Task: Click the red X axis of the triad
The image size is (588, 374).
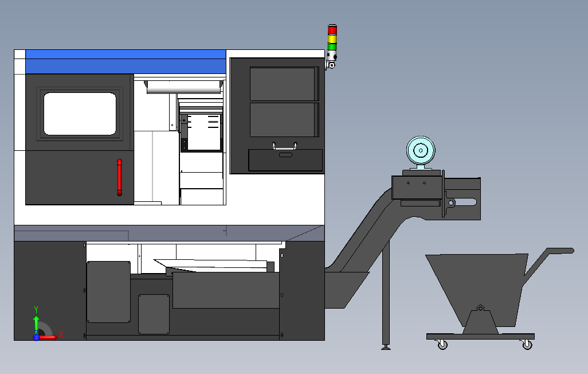Action: (49, 337)
